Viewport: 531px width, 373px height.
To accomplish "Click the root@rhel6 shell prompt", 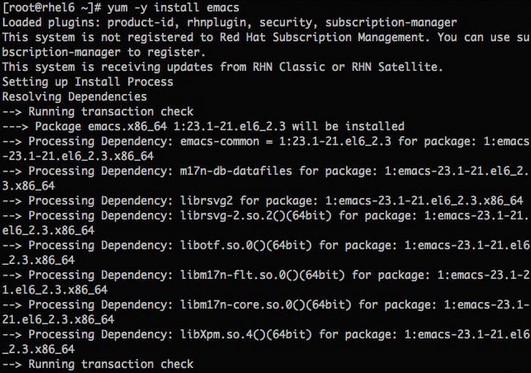I will [51, 7].
